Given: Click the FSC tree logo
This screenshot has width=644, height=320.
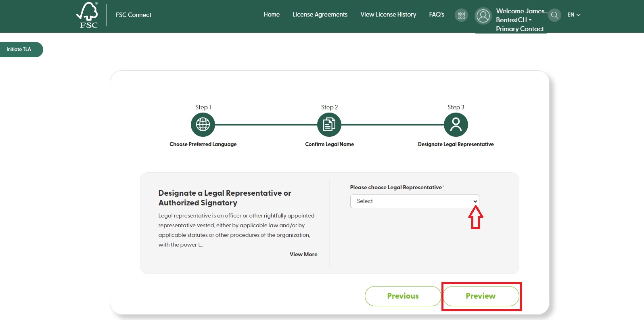Looking at the screenshot, I should tap(88, 15).
